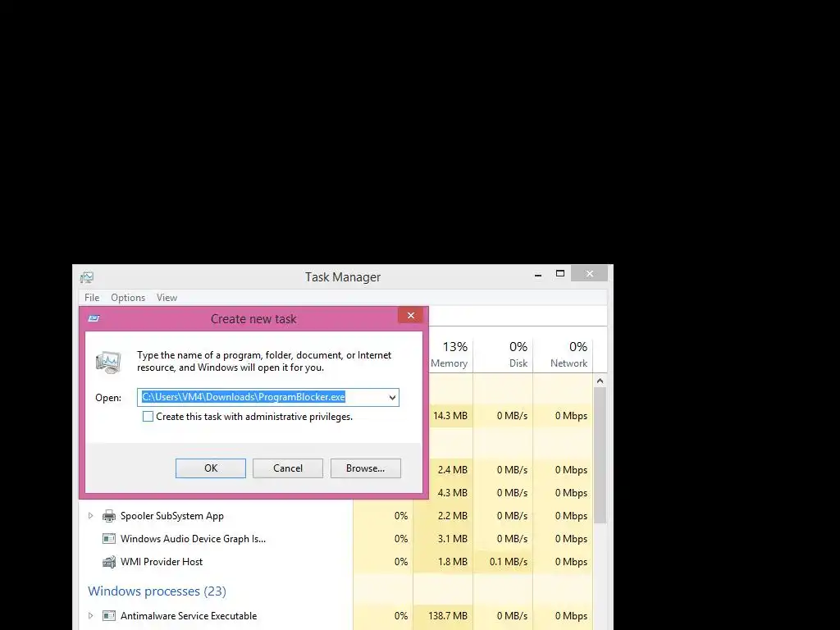Click the 3.1 MB memory value

[x=453, y=539]
